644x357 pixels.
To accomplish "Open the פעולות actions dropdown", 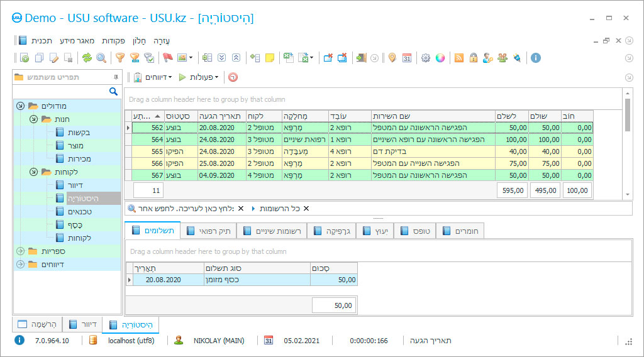I will pyautogui.click(x=202, y=77).
